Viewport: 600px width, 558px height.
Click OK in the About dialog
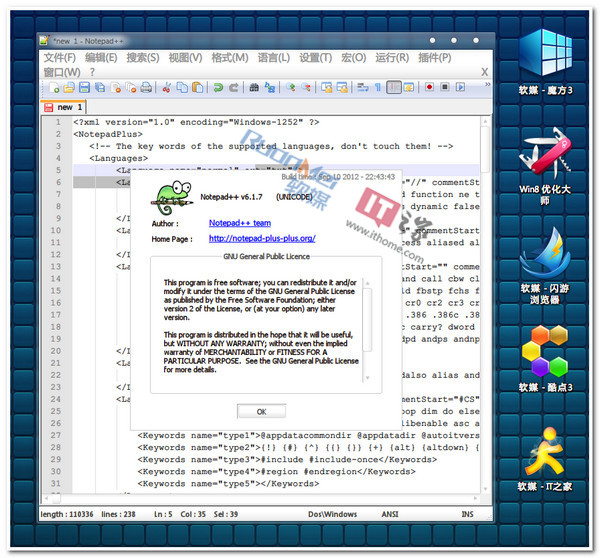tap(261, 412)
